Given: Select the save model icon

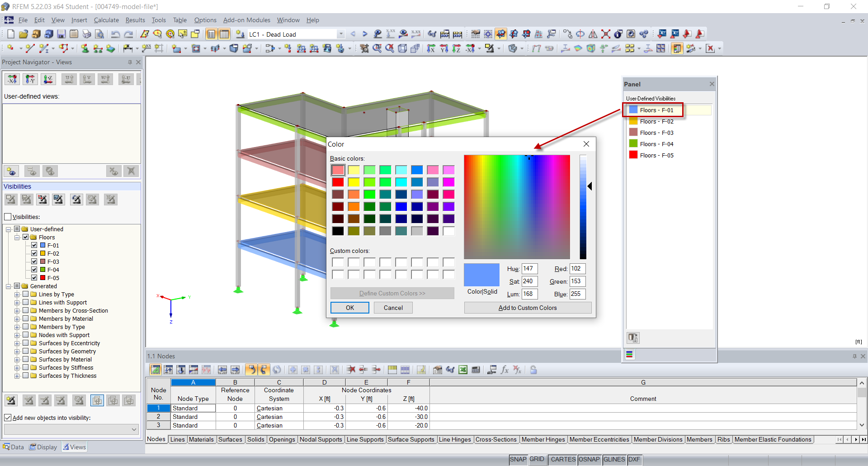Looking at the screenshot, I should (61, 33).
